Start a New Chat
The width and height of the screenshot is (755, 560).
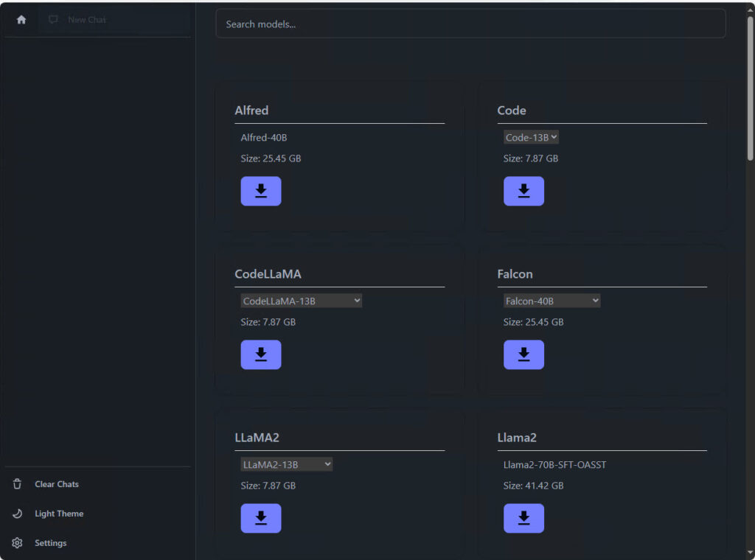coord(114,20)
